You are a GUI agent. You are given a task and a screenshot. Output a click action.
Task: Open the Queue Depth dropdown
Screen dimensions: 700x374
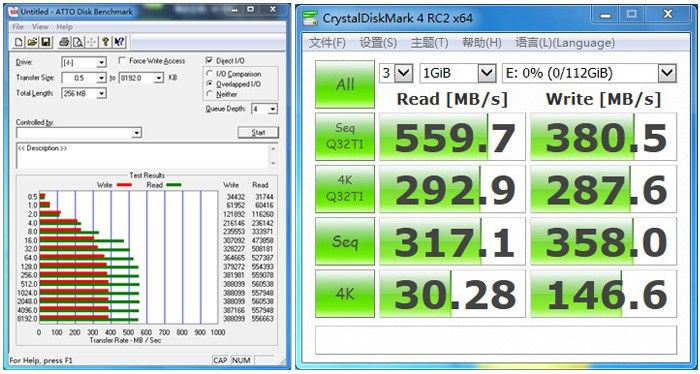273,109
